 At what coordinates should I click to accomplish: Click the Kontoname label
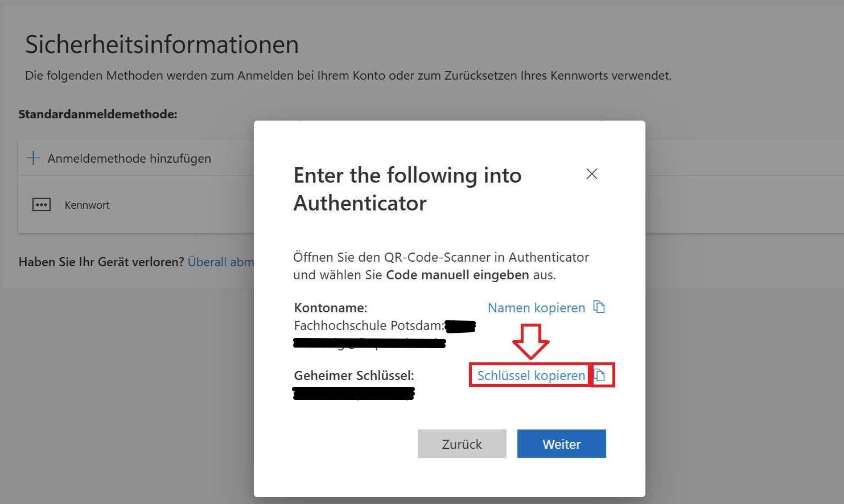pyautogui.click(x=331, y=308)
